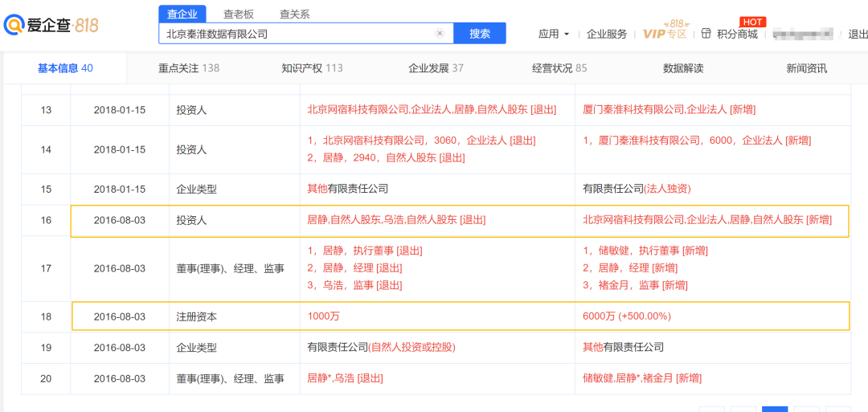
Task: Open the 重点关注 138 tab
Action: 189,68
